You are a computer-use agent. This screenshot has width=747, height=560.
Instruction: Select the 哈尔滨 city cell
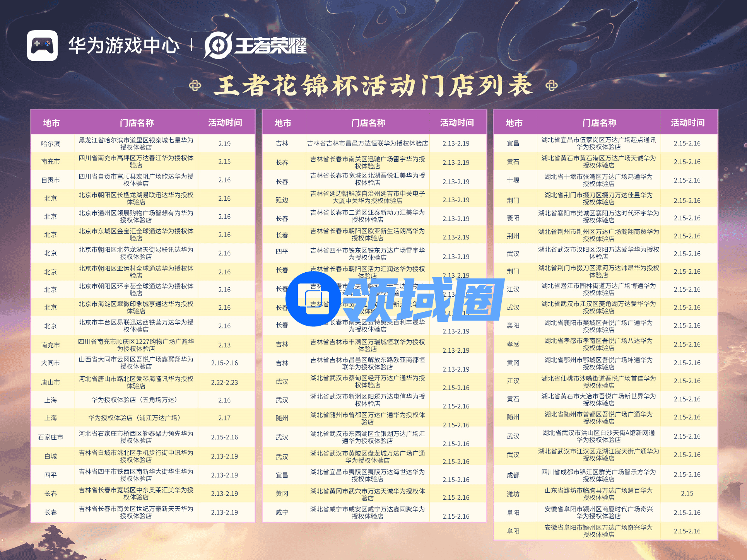(x=51, y=143)
